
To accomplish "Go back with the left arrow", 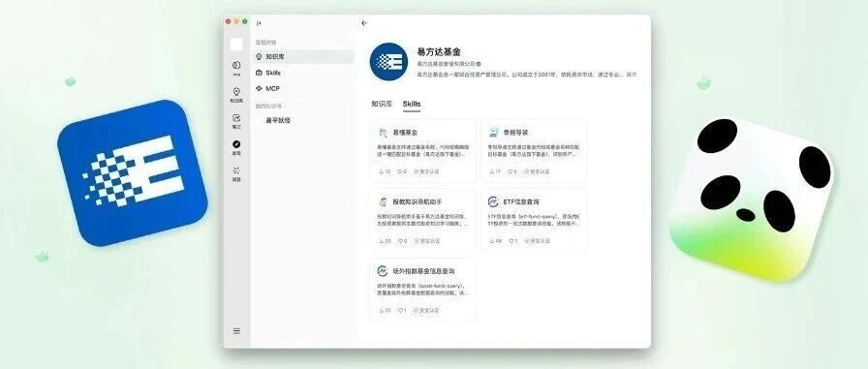I will point(363,23).
